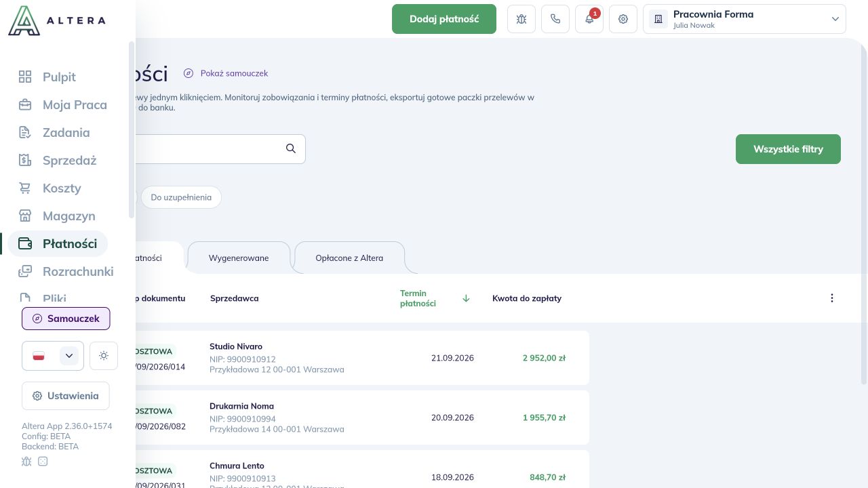Select Drukarnia Noma seller name
The image size is (868, 488).
point(241,406)
